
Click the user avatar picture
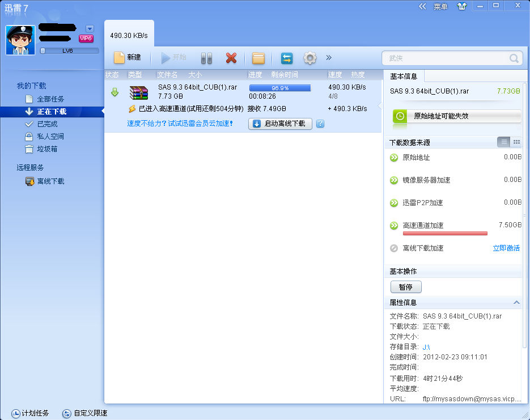point(20,40)
